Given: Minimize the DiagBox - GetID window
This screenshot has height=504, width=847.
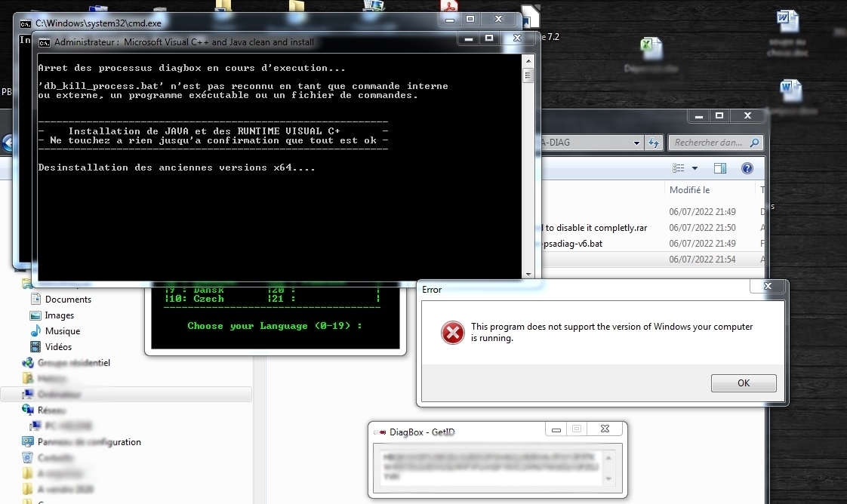Looking at the screenshot, I should pyautogui.click(x=556, y=429).
